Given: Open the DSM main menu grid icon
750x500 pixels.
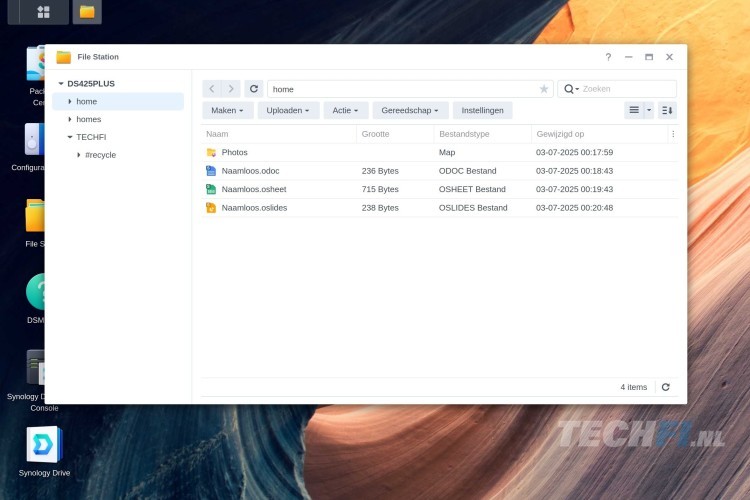Looking at the screenshot, I should click(x=44, y=12).
